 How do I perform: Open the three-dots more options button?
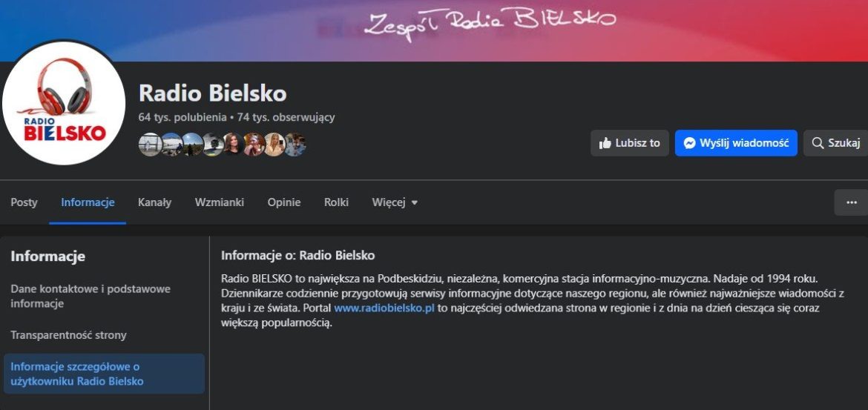tap(852, 202)
